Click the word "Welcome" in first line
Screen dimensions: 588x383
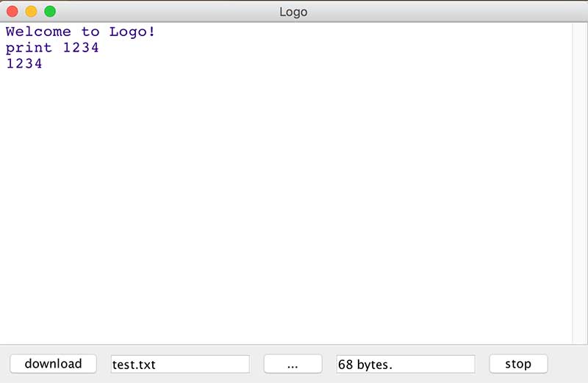click(x=38, y=32)
